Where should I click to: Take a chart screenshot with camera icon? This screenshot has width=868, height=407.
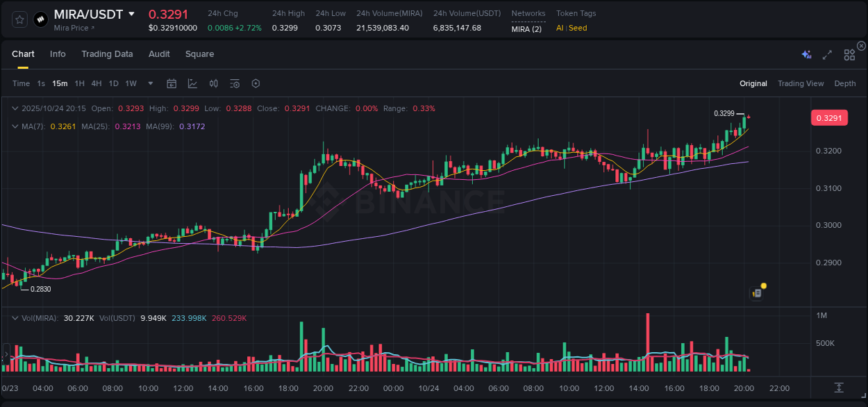(234, 83)
